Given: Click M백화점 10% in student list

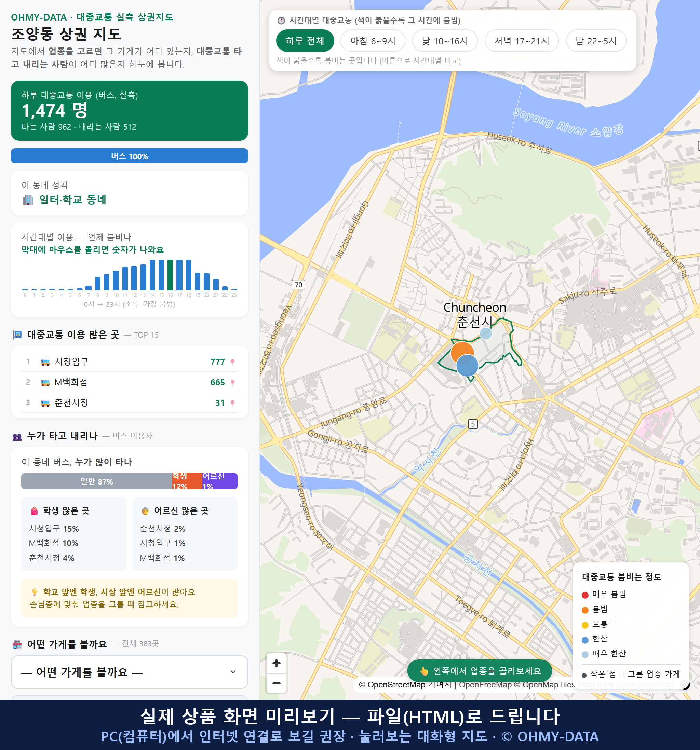Looking at the screenshot, I should click(54, 543).
